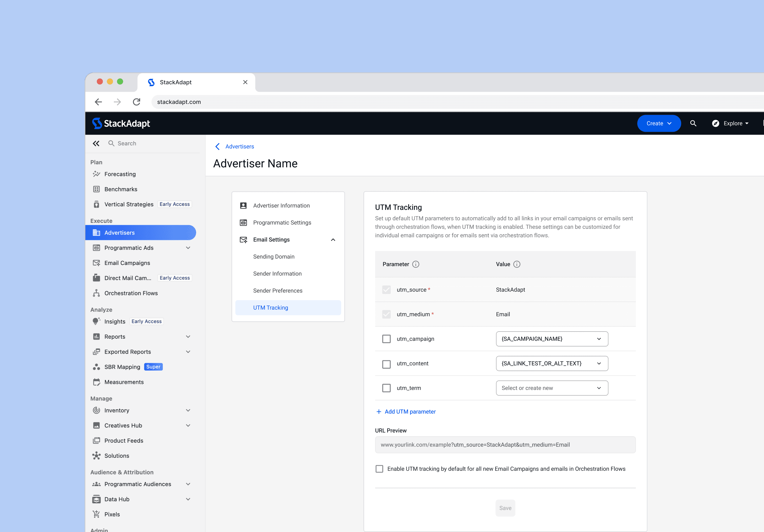
Task: Click the Programmatic Settings icon
Action: [x=243, y=223]
